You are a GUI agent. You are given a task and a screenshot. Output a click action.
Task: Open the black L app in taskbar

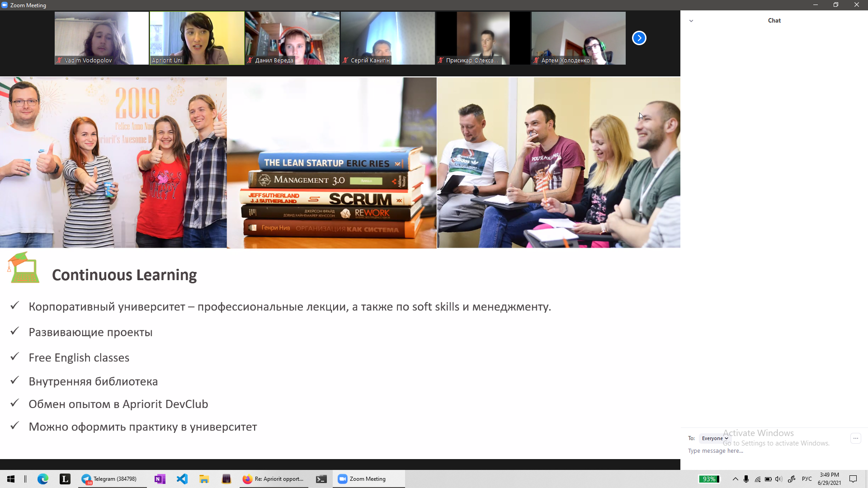point(65,479)
